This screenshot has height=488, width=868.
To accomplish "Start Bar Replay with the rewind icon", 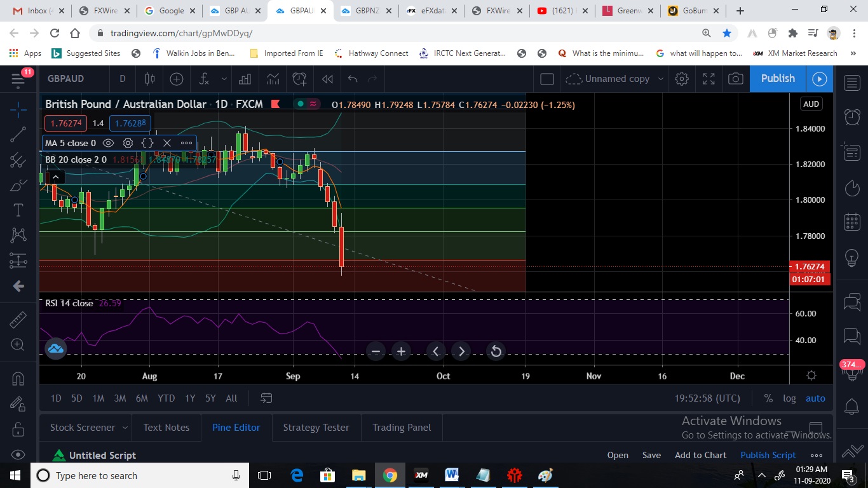I will tap(327, 79).
